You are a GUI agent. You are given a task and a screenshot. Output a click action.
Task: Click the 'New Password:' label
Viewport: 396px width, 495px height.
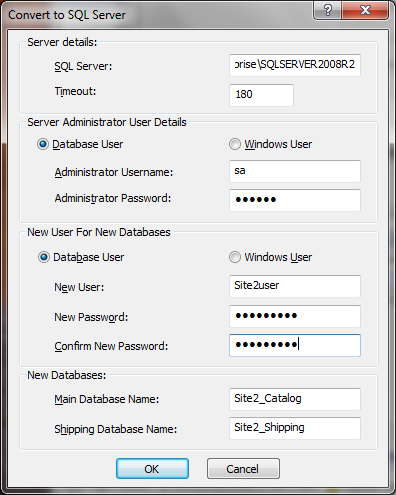click(91, 317)
